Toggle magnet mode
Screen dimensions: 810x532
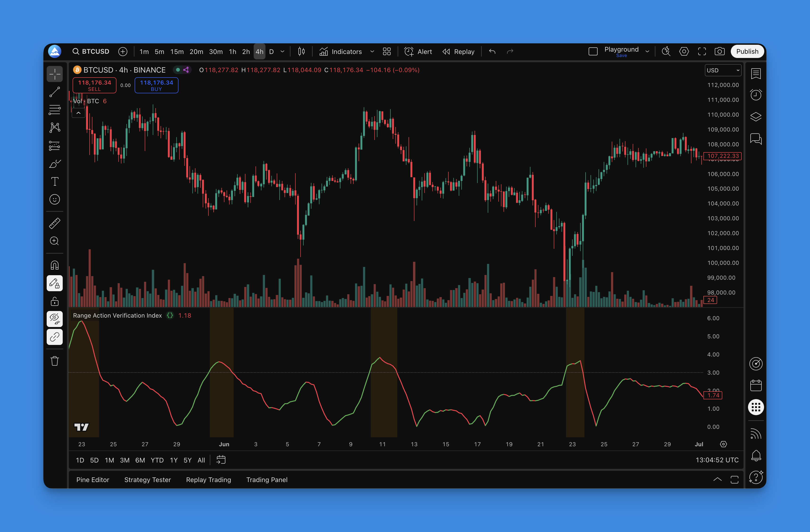coord(54,265)
